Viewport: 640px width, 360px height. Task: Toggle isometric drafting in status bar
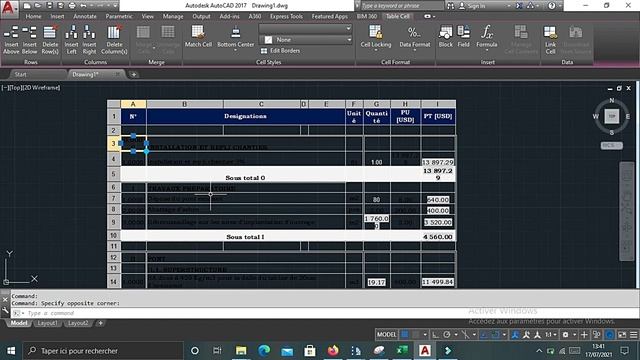465,335
